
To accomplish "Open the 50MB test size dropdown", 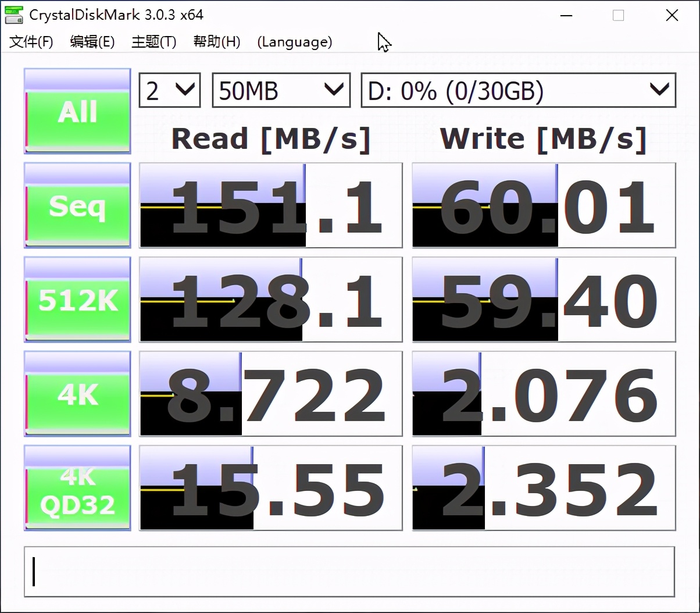I will [281, 90].
